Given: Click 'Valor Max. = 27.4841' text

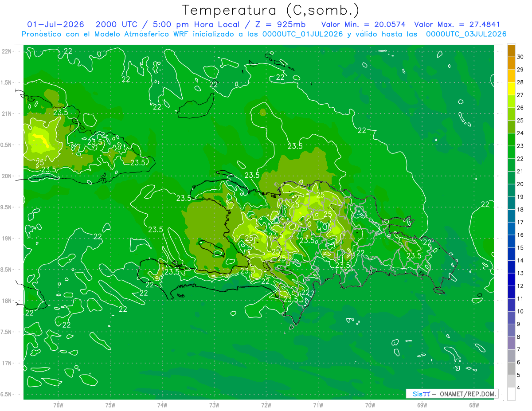Looking at the screenshot, I should (457, 24).
